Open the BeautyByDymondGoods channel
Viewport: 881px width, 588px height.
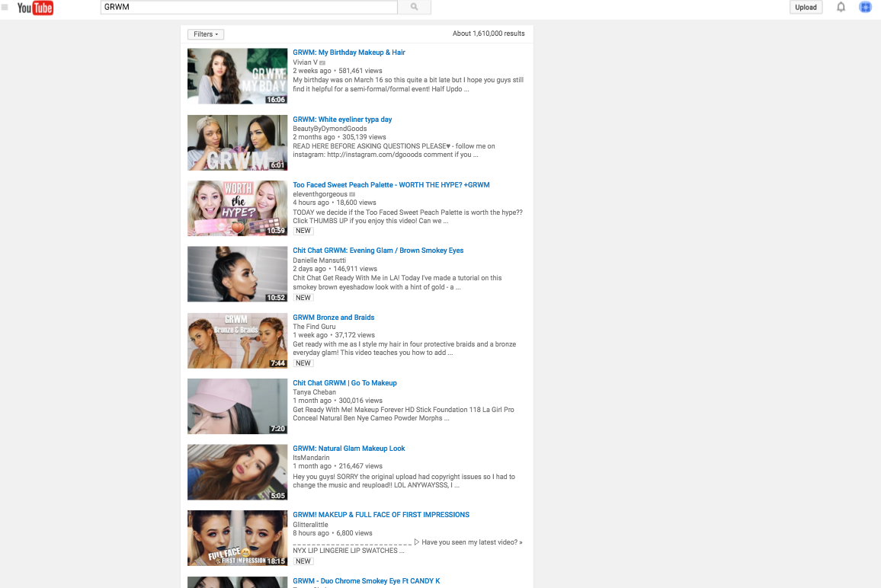click(330, 129)
